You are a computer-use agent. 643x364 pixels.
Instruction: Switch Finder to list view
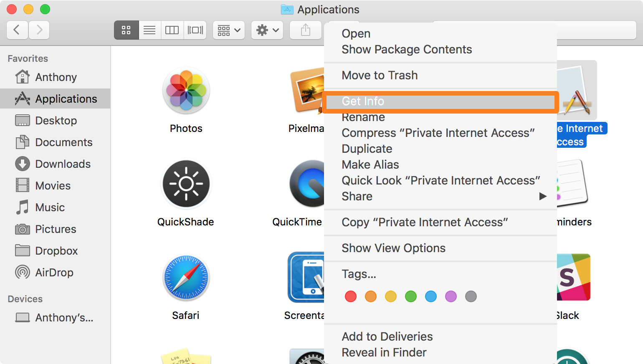click(x=149, y=30)
